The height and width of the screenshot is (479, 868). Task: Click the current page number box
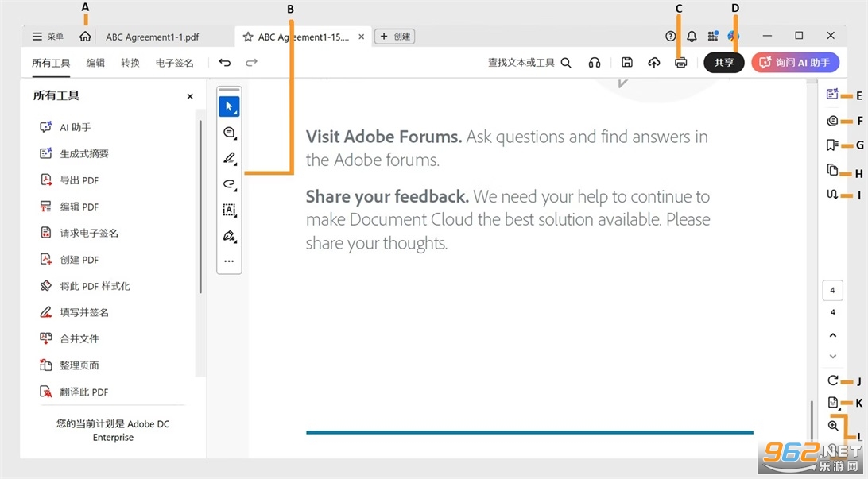pos(832,291)
